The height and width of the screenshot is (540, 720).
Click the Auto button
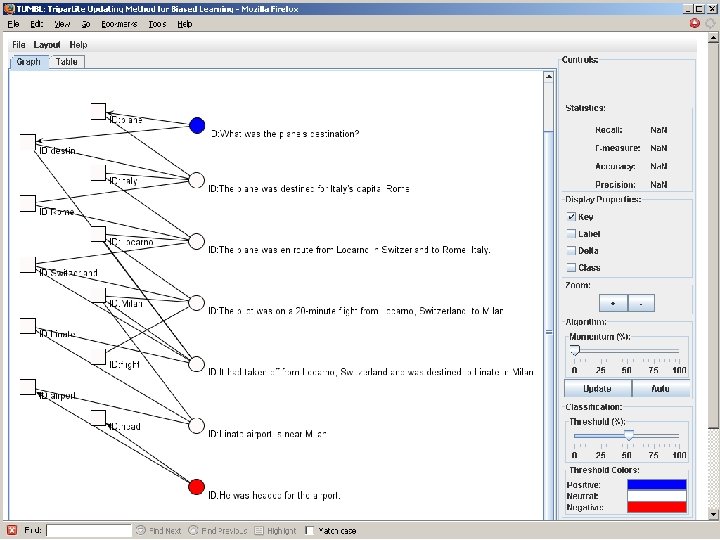pyautogui.click(x=660, y=388)
